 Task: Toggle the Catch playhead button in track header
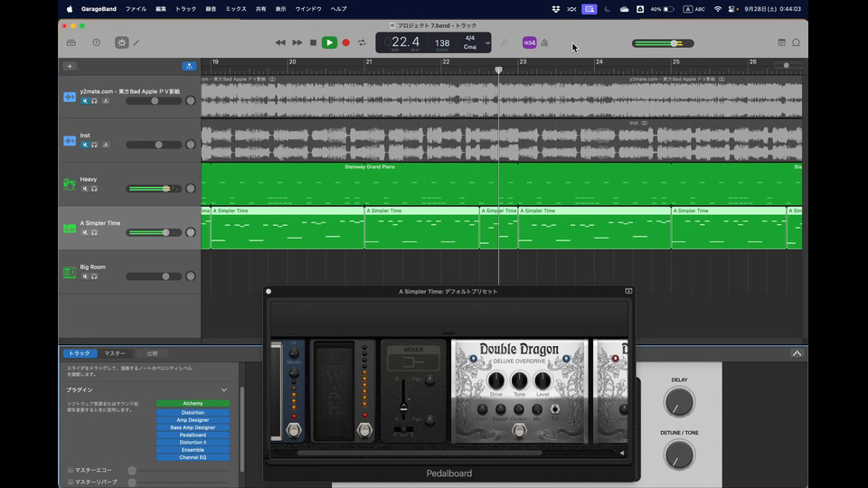(x=189, y=66)
